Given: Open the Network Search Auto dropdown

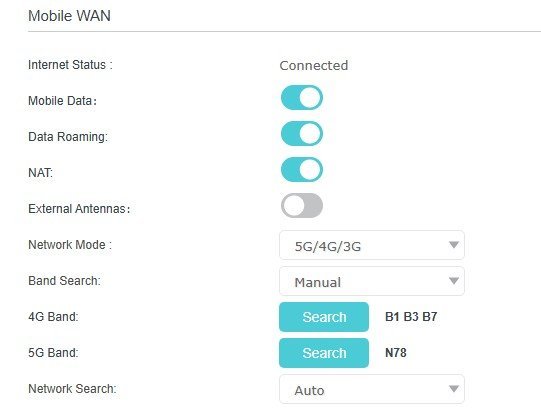Looking at the screenshot, I should click(372, 389).
